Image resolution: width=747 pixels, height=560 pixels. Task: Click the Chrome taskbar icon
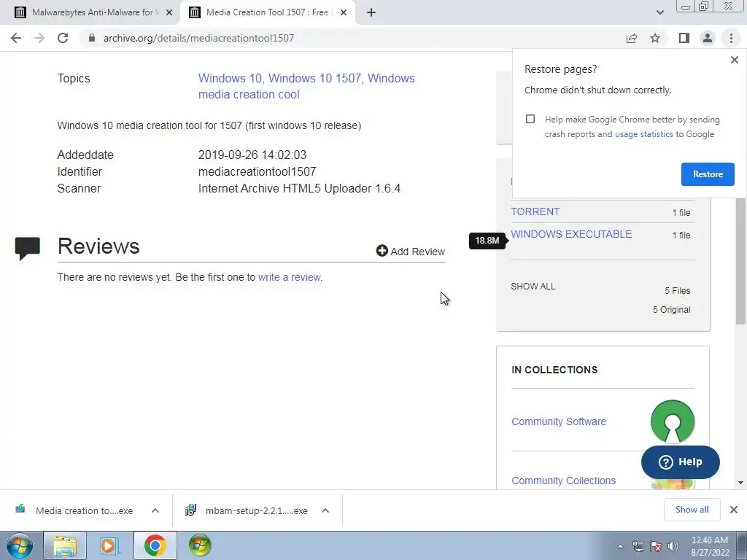[x=155, y=545]
